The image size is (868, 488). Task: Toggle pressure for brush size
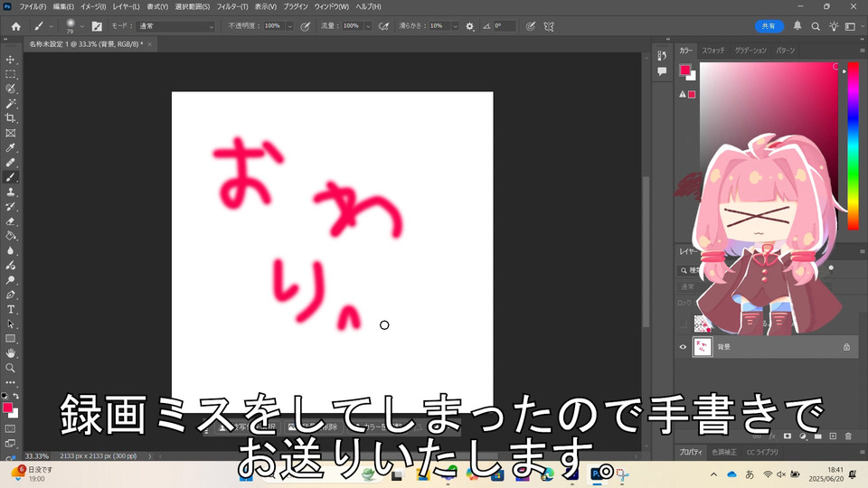(531, 26)
